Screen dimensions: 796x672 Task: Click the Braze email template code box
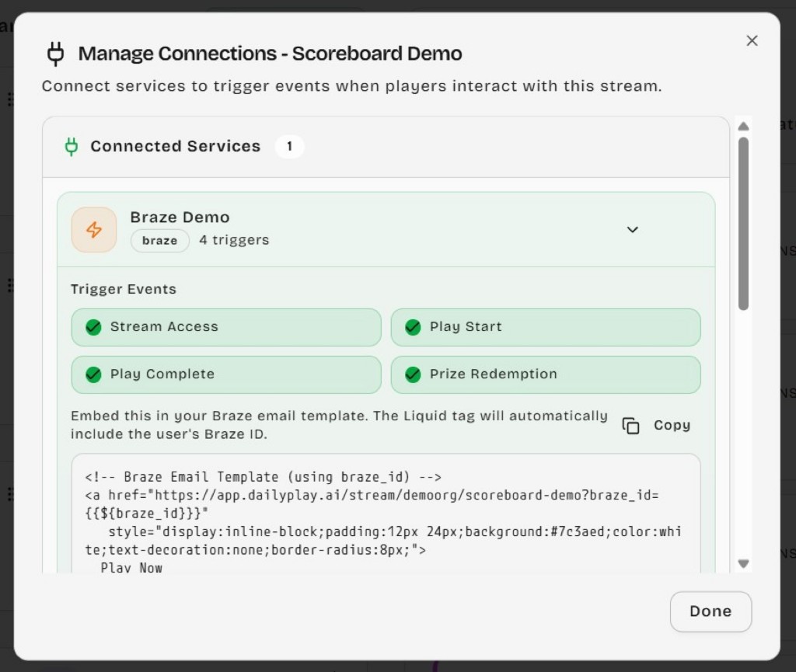(386, 514)
